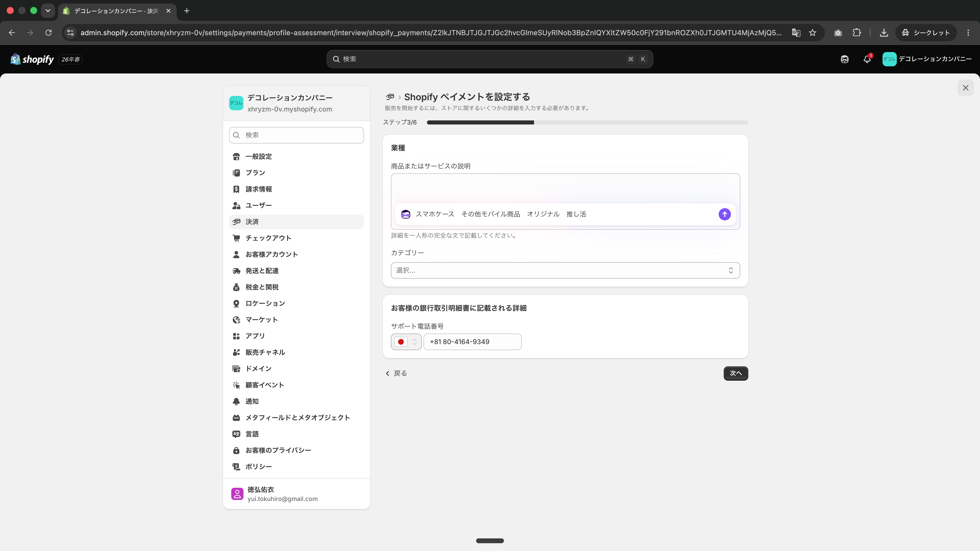
Task: Select 決済 in the sidebar
Action: (x=296, y=222)
